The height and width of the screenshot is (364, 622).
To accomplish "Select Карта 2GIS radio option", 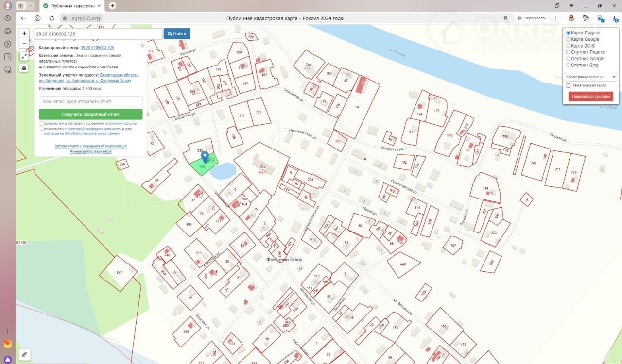I will tap(569, 46).
